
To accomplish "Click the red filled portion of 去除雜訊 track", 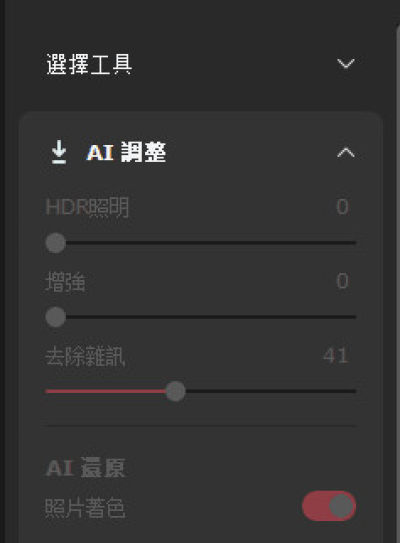I will click(106, 391).
